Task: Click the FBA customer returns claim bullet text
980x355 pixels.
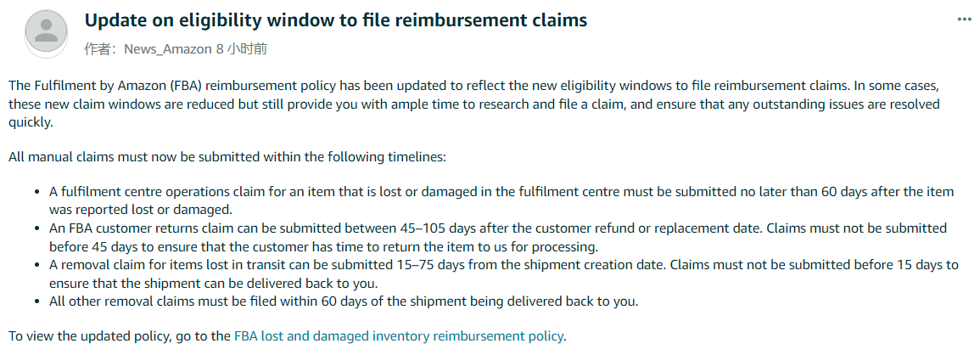Action: (x=497, y=228)
